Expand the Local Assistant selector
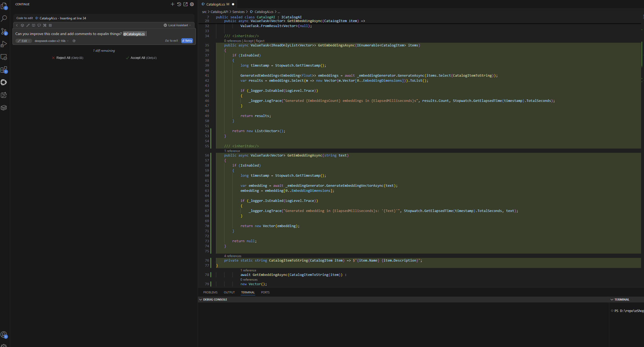Image resolution: width=644 pixels, height=347 pixels. click(x=177, y=25)
